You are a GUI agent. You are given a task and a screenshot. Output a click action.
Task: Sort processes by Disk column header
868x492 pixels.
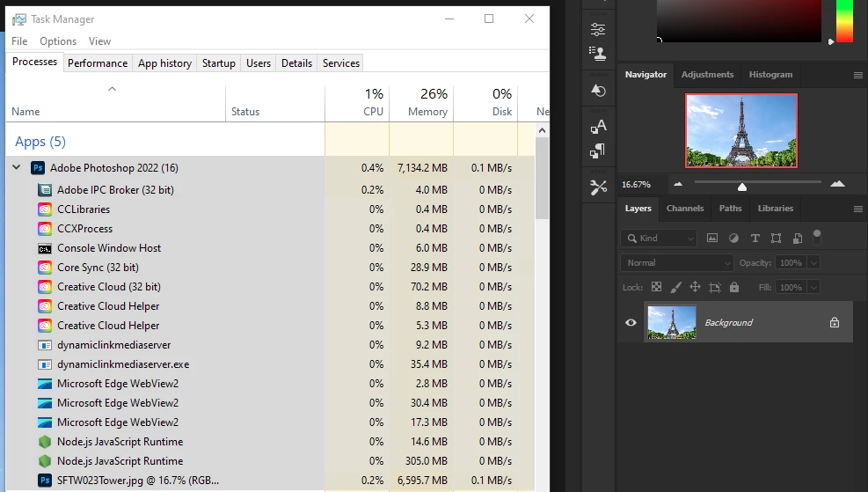[486, 103]
